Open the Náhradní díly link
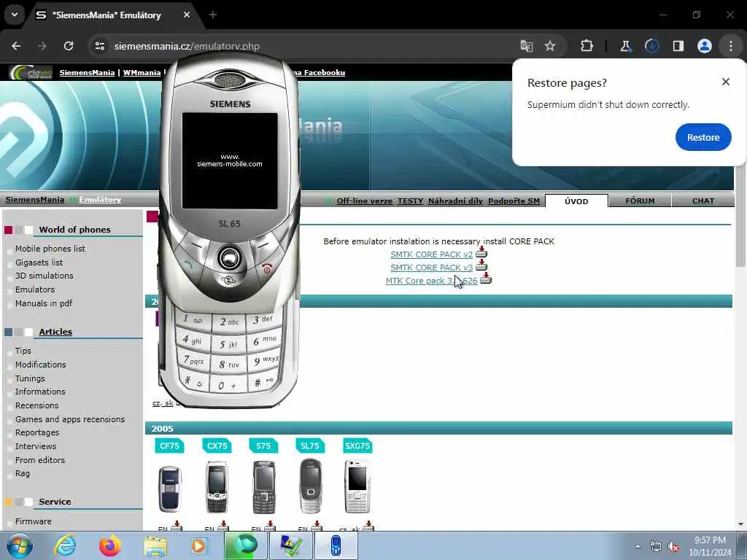 pos(455,201)
